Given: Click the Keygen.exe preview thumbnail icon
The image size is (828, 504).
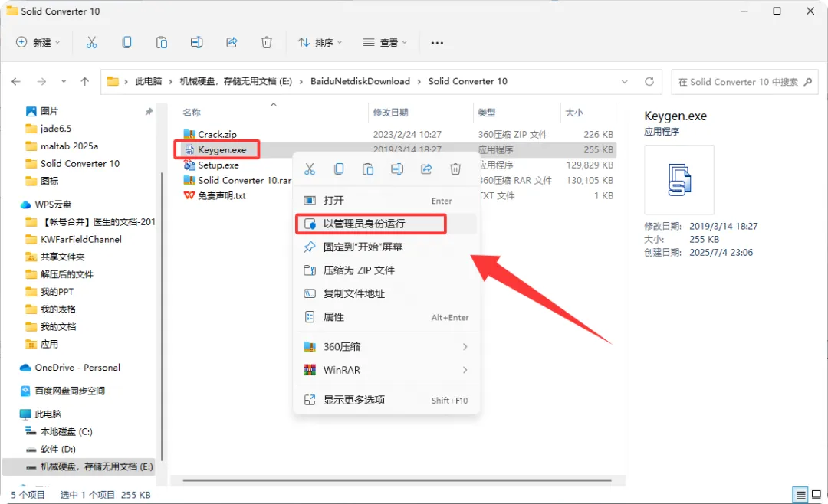Looking at the screenshot, I should 679,180.
